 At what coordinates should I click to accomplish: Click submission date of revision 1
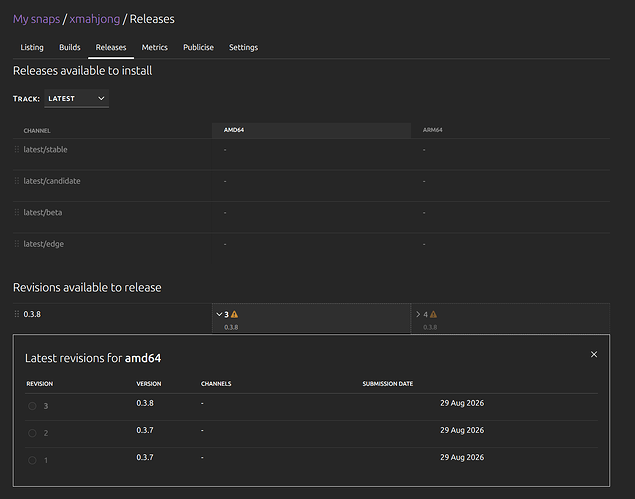coord(462,457)
